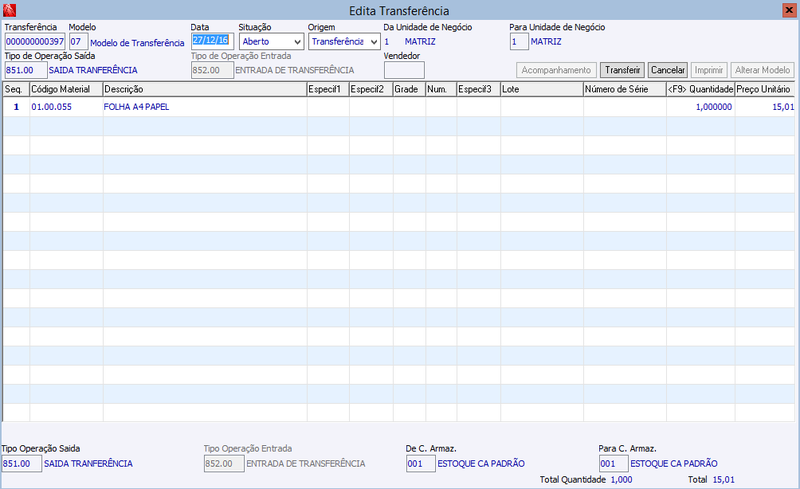Image resolution: width=800 pixels, height=489 pixels.
Task: Click the top Tipo de Operação Entrada field 852.00
Action: [213, 70]
